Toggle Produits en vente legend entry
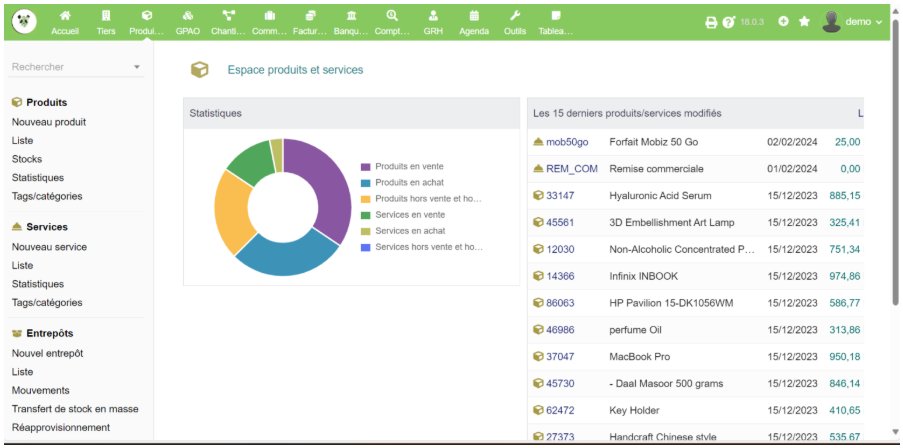The image size is (903, 448). click(x=409, y=167)
